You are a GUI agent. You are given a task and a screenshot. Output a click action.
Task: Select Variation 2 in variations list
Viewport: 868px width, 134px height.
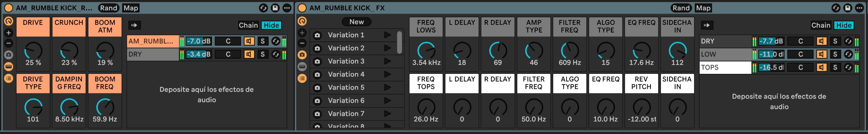346,48
